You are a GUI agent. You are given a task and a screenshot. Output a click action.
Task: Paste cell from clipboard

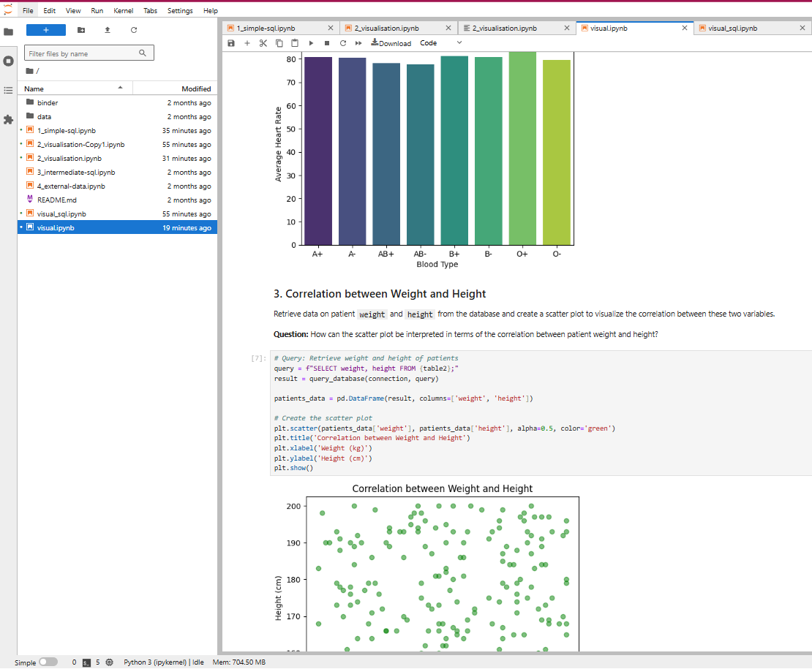295,43
